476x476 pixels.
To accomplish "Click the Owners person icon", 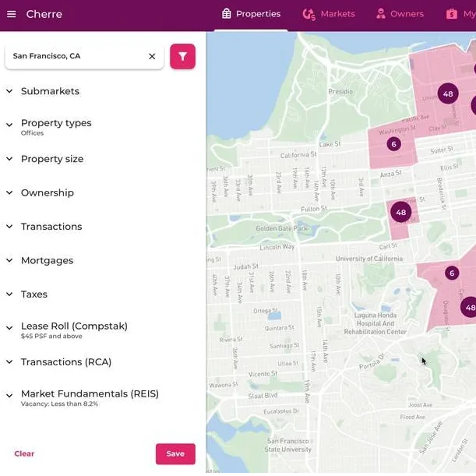I will (x=381, y=14).
